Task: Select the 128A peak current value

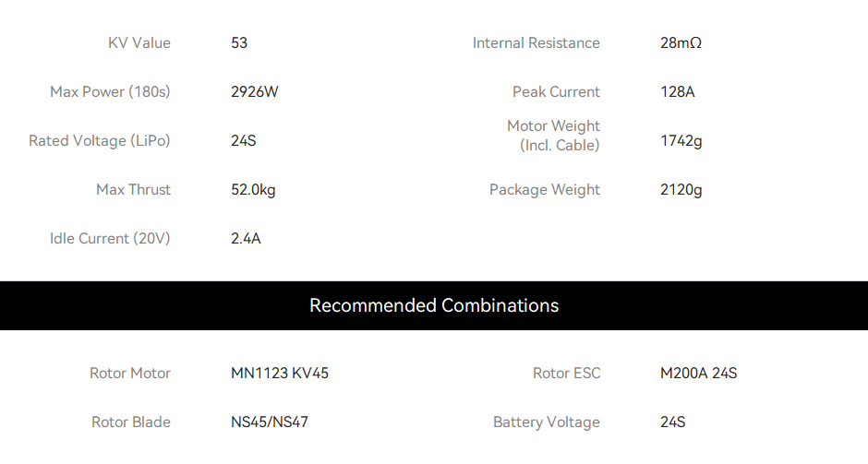Action: coord(678,92)
